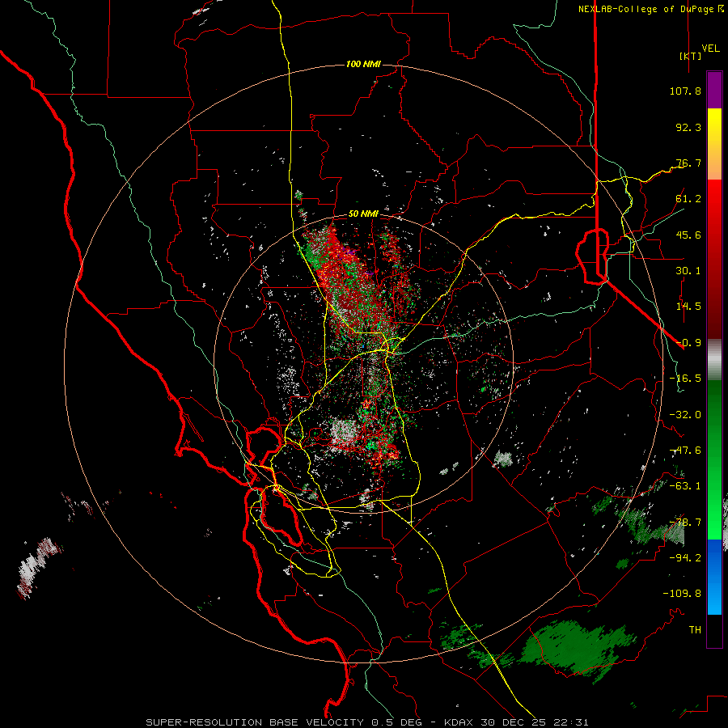Click the 76.7 velocity scale value
The image size is (728, 728).
(x=688, y=163)
